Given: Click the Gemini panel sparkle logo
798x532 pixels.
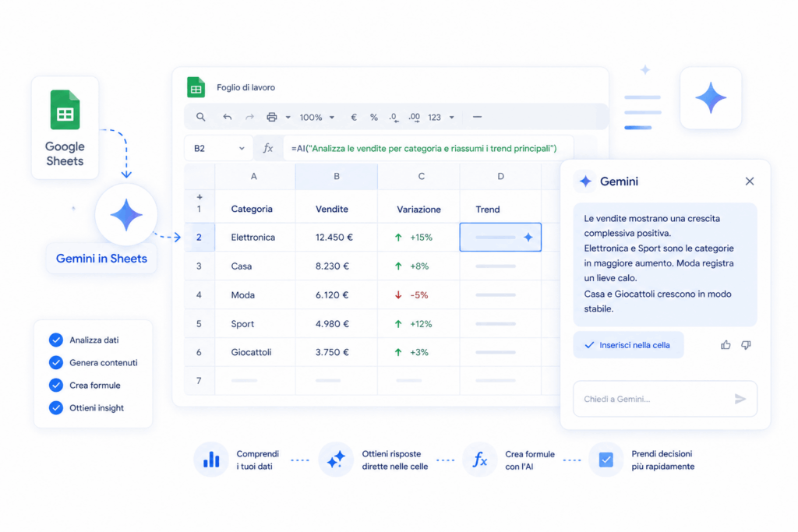Looking at the screenshot, I should 585,181.
